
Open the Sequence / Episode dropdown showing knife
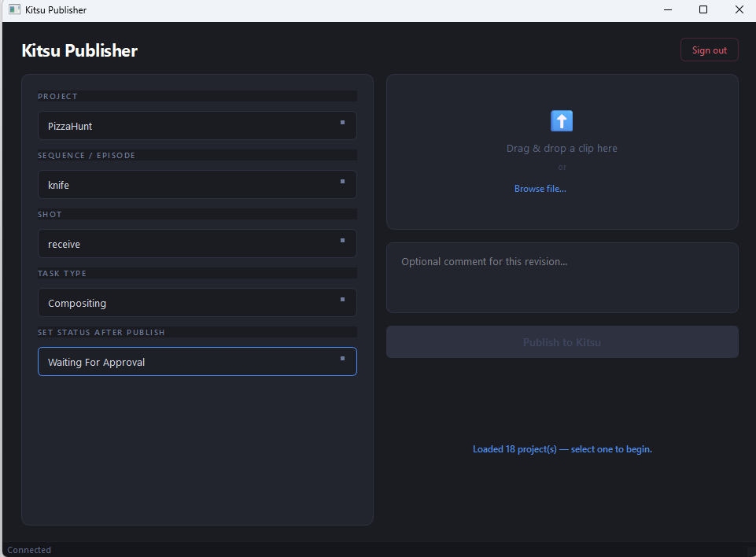point(197,185)
